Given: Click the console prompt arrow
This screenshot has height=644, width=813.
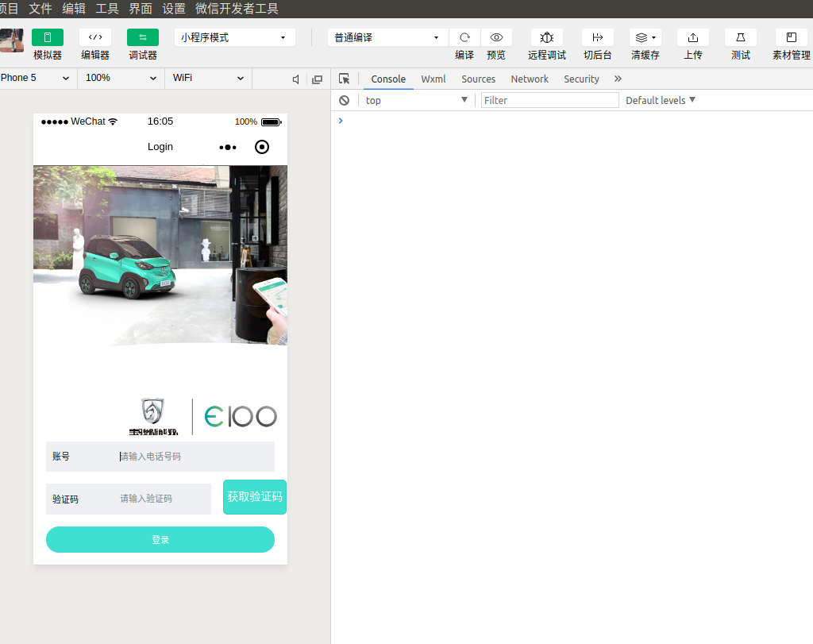Looking at the screenshot, I should 341,121.
